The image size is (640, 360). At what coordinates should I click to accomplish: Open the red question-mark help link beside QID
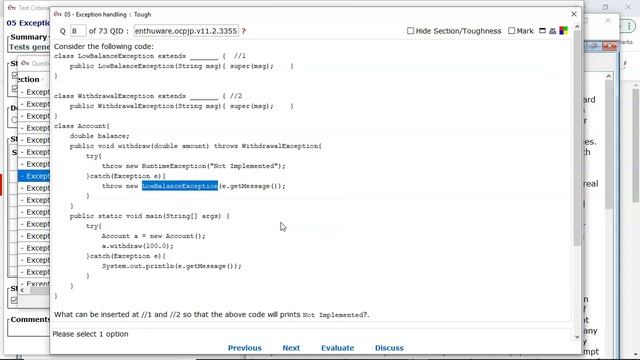pos(244,31)
